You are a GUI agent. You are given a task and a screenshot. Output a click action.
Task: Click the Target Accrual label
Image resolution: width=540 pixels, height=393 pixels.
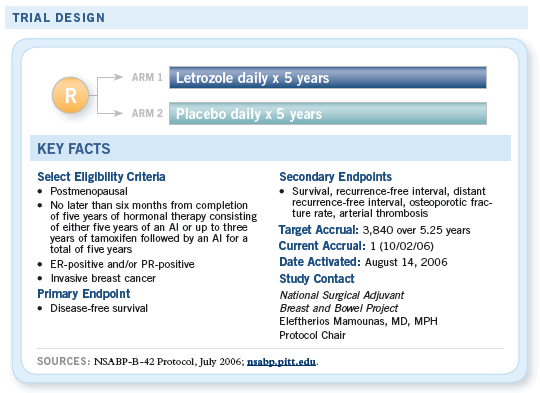click(x=319, y=230)
